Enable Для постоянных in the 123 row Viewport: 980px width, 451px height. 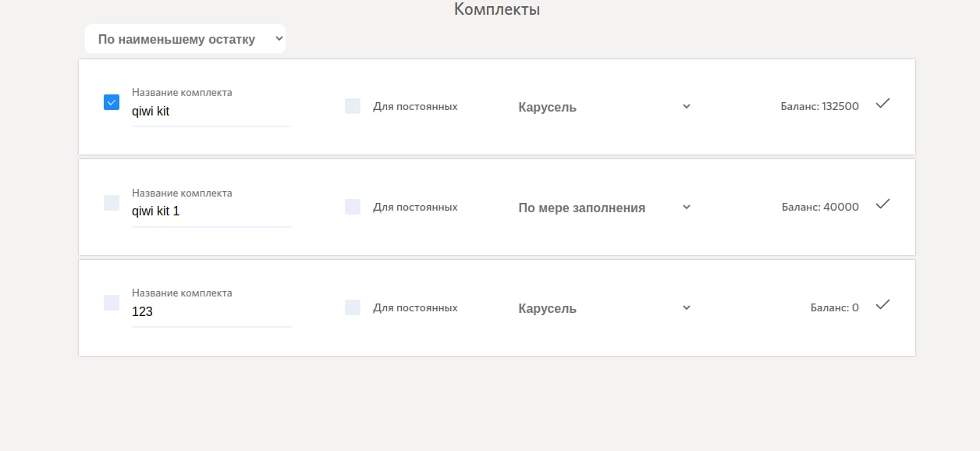[x=353, y=307]
